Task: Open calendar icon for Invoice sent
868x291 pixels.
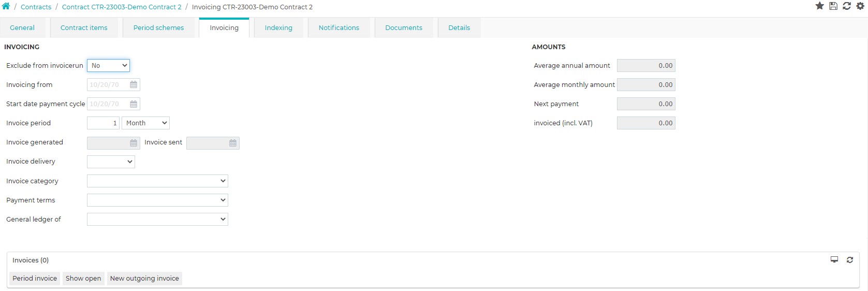Action: pyautogui.click(x=233, y=142)
